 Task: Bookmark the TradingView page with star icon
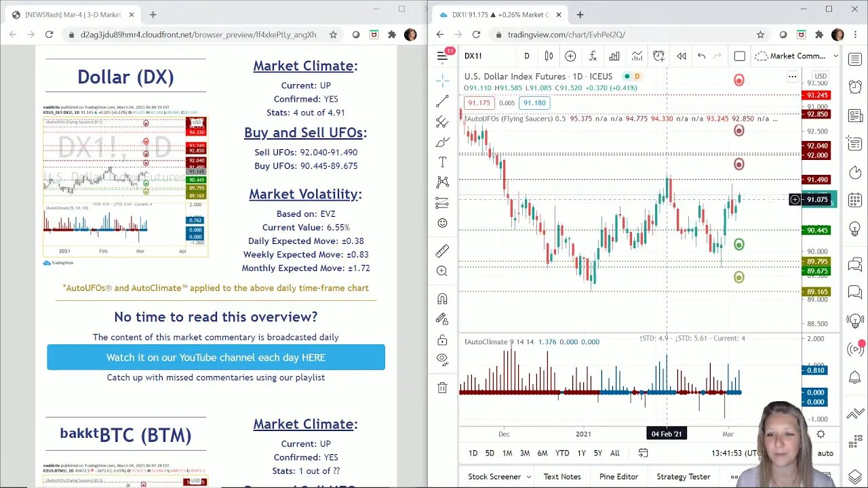[760, 35]
